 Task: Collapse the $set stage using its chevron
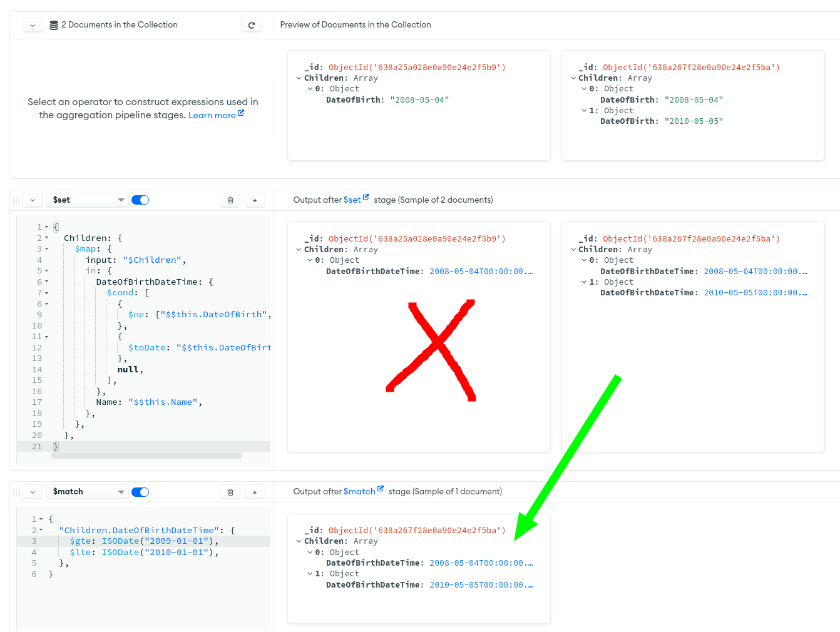click(33, 200)
